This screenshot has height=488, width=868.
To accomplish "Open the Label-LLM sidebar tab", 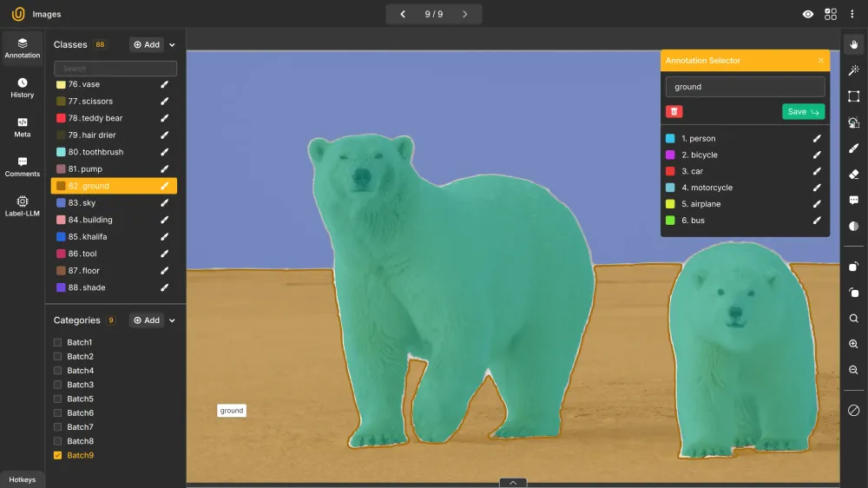I will click(22, 206).
